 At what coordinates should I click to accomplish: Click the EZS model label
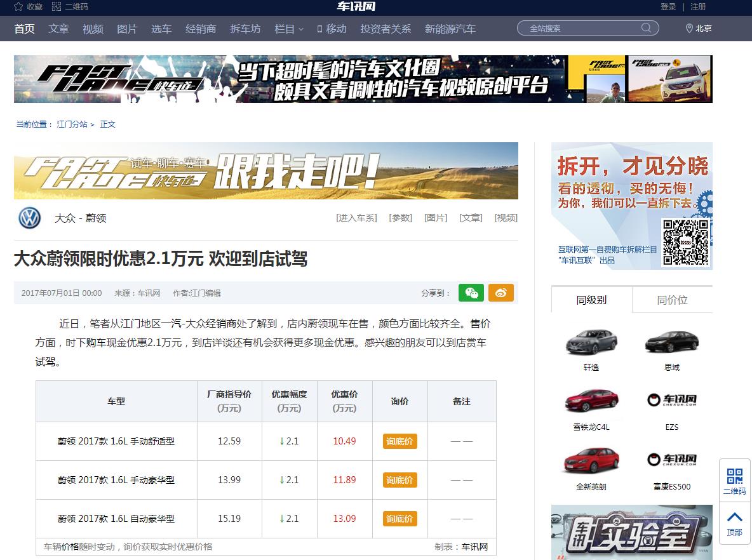pyautogui.click(x=672, y=427)
